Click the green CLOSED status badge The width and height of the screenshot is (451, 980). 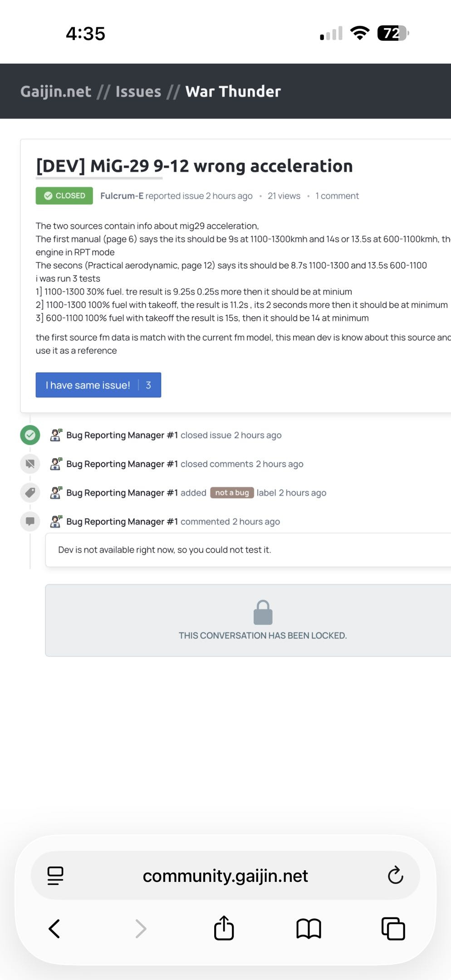coord(64,196)
